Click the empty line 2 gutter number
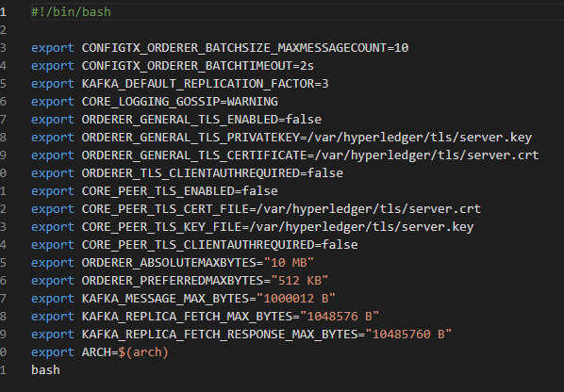 pyautogui.click(x=3, y=30)
